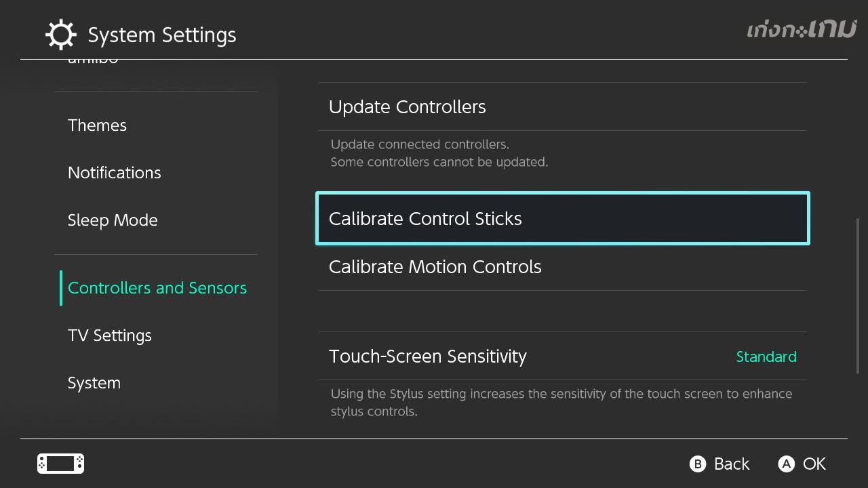The image size is (868, 488).
Task: Click the OK label
Action: [814, 464]
